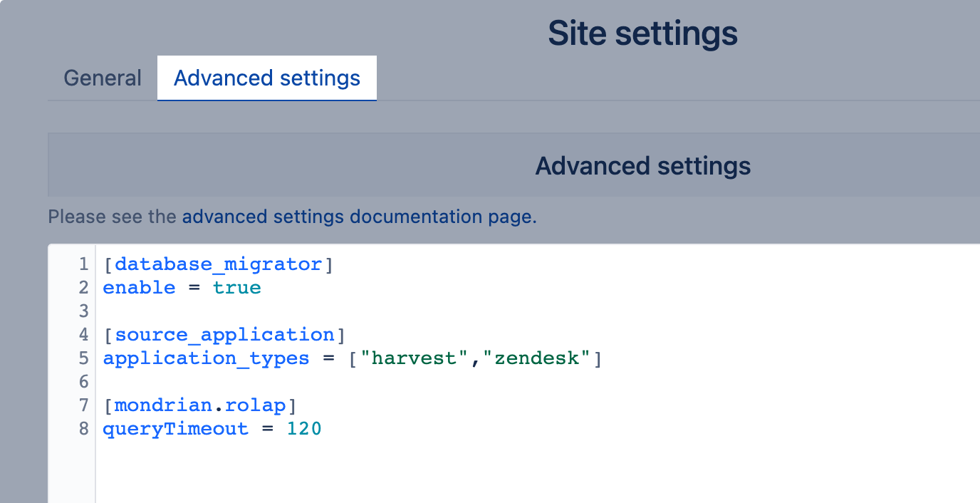Image resolution: width=980 pixels, height=503 pixels.
Task: Click the [database_migrator] section header
Action: 217,264
